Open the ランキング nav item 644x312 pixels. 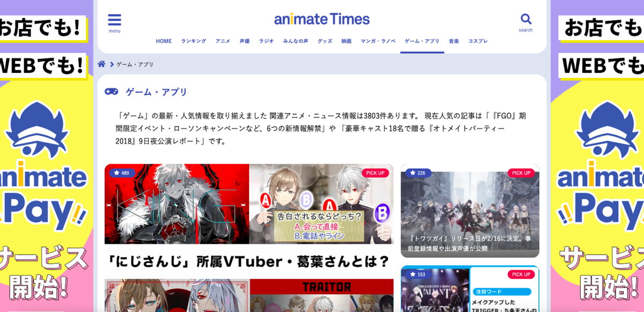[x=193, y=41]
